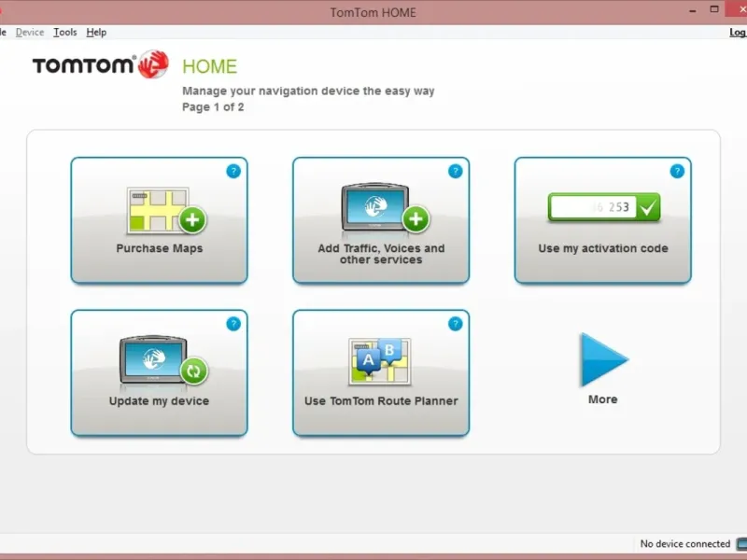Choose Add Traffic, Voices and other services
Image resolution: width=747 pixels, height=560 pixels.
tap(381, 254)
